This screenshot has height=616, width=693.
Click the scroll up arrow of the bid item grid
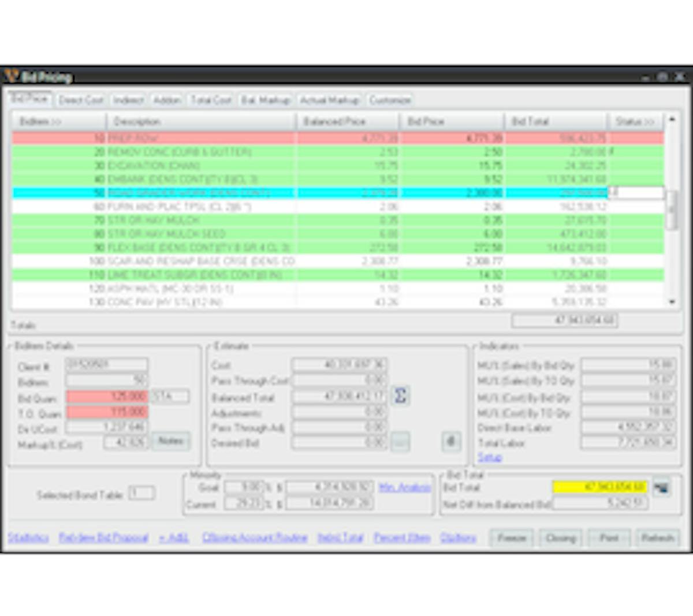click(671, 120)
